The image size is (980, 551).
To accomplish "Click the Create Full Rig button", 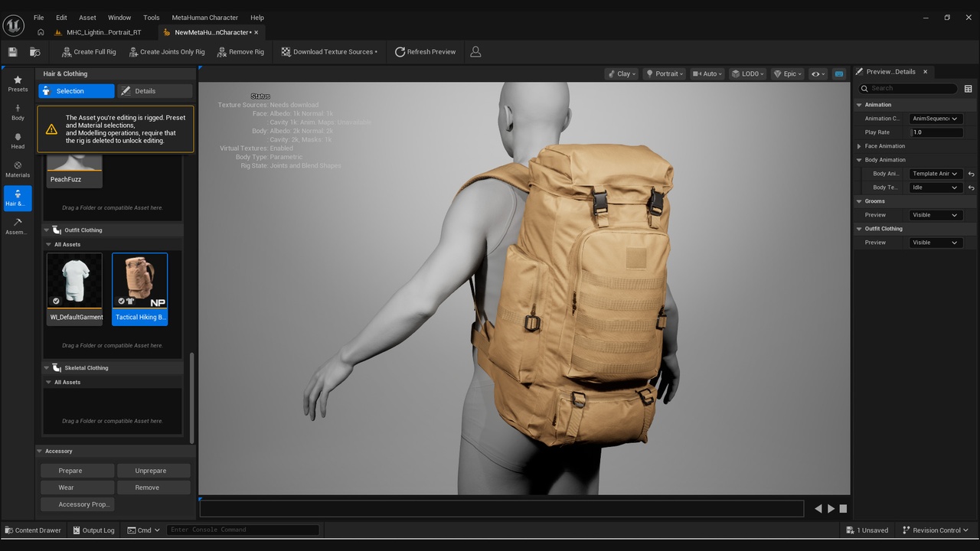I will tap(88, 52).
